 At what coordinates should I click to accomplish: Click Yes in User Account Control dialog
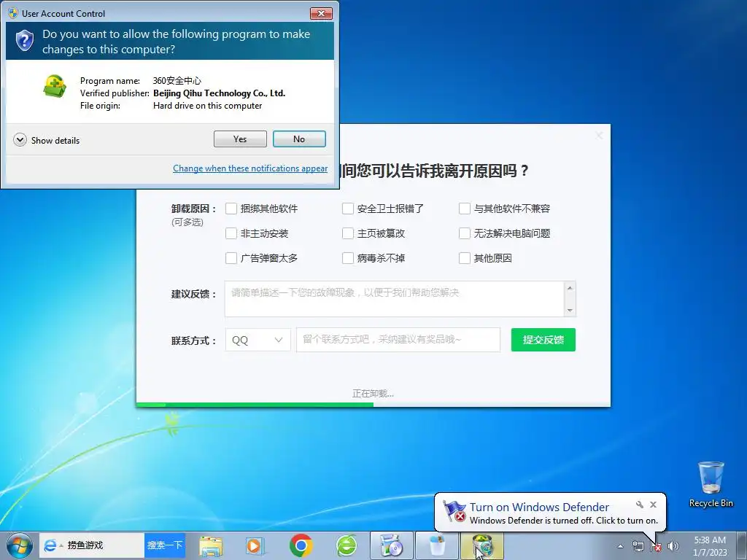[240, 139]
